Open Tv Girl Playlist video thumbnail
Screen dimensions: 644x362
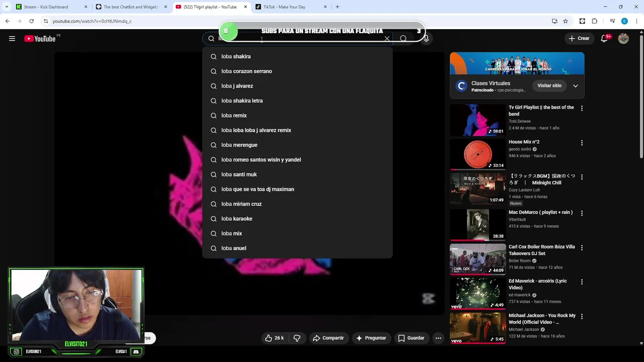click(477, 120)
